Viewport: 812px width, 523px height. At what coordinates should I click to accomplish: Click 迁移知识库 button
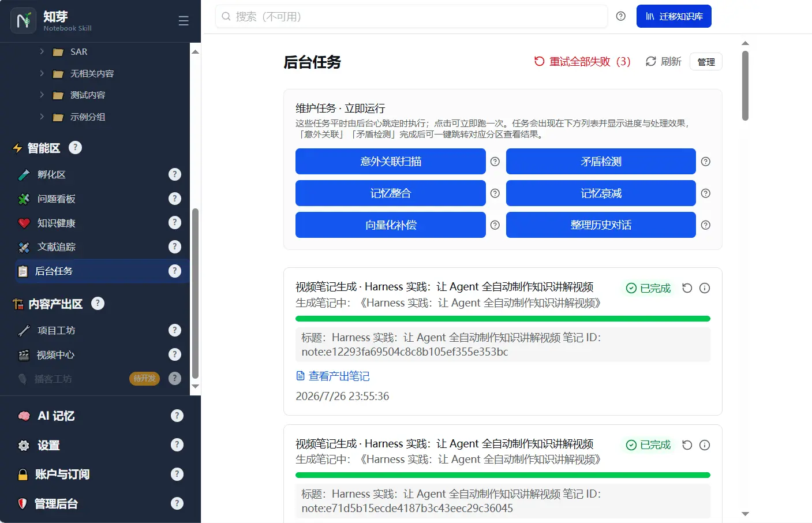(674, 16)
